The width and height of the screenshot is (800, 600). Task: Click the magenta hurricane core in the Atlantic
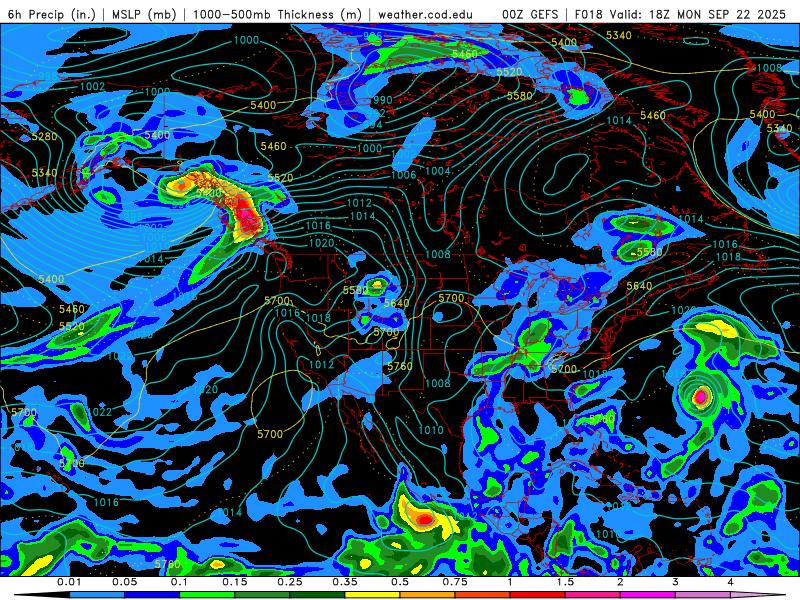point(701,396)
